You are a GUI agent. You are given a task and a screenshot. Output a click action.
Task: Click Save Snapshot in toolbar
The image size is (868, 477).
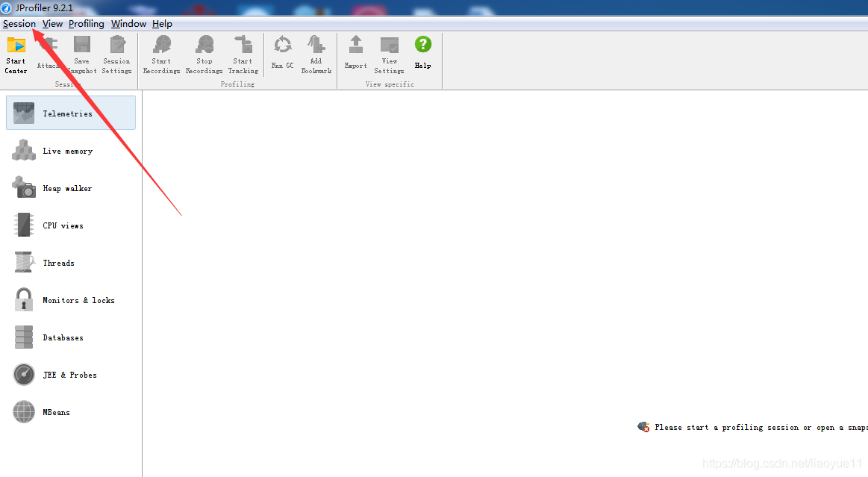point(82,54)
